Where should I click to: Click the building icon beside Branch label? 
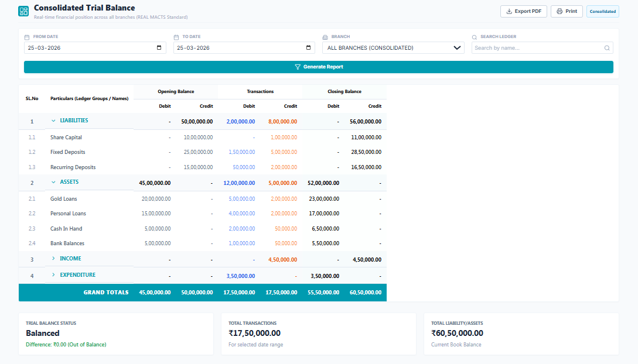325,37
